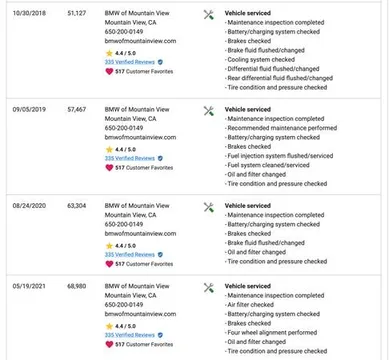This screenshot has height=360, width=389.
Task: Click the heart Customer Favorites icon in 09/05/2019 entry
Action: [109, 167]
